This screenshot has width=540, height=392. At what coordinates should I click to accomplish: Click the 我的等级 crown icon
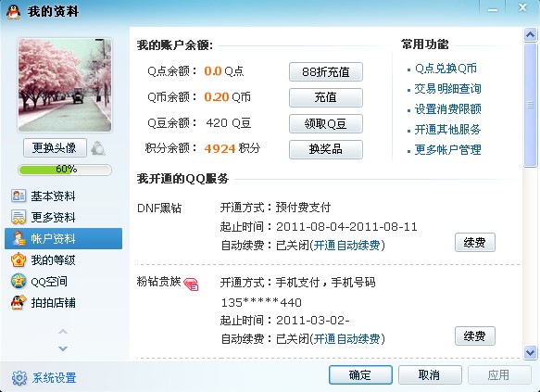coord(19,259)
